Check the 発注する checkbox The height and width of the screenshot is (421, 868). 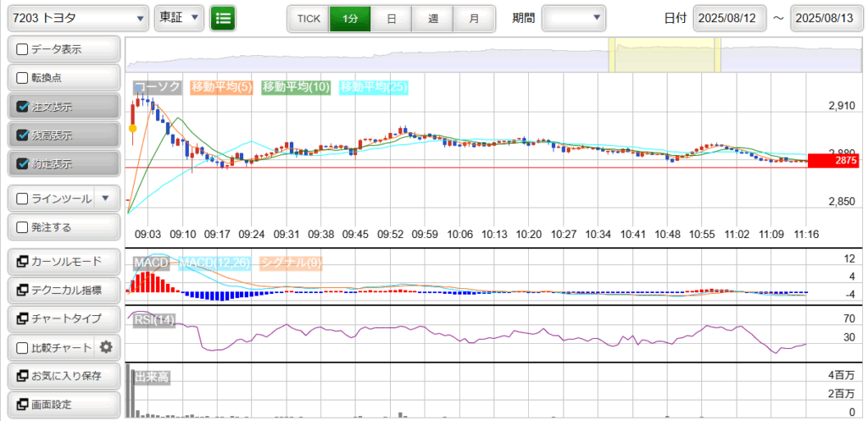tap(22, 227)
